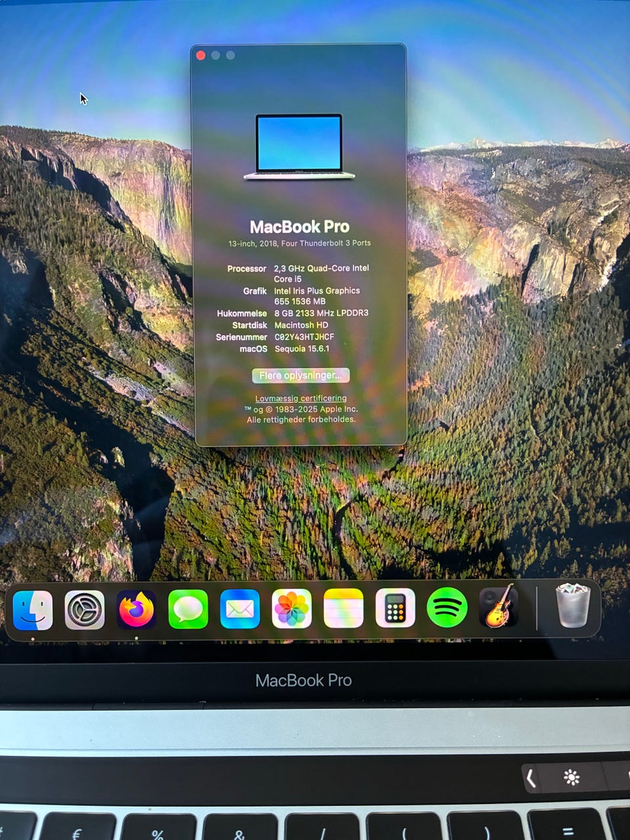
Task: Open GarageBand from the Dock
Action: (x=499, y=606)
